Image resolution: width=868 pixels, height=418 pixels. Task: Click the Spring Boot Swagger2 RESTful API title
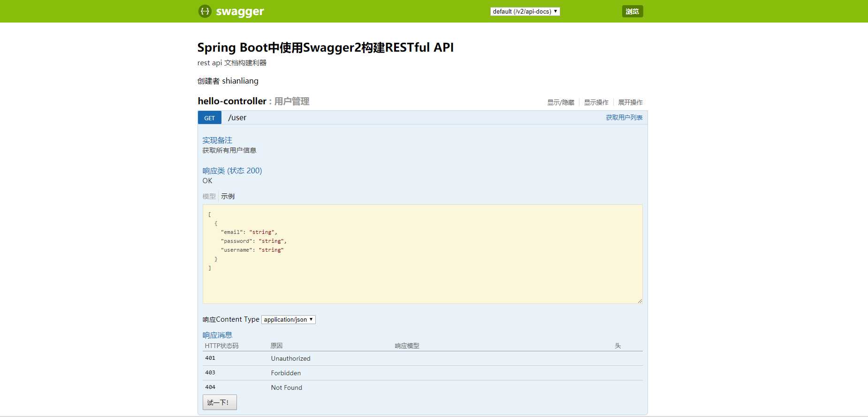click(x=325, y=47)
